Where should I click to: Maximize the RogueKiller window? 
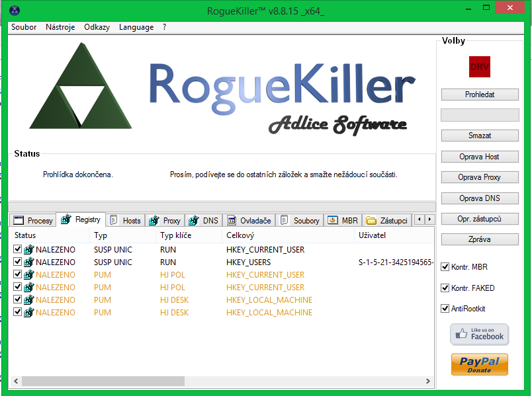486,8
